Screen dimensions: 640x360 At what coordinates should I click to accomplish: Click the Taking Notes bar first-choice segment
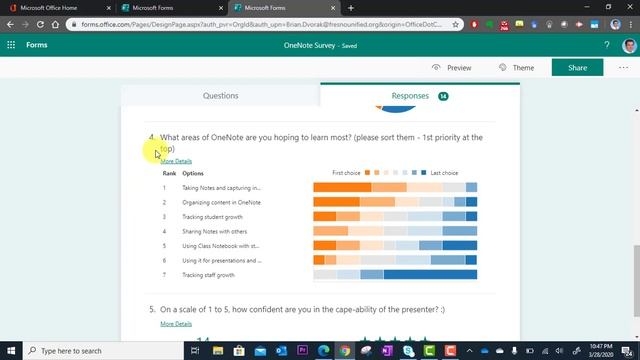[x=342, y=187]
